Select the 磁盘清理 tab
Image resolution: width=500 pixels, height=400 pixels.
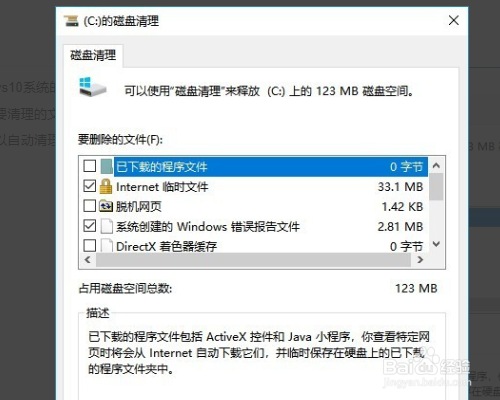(93, 55)
